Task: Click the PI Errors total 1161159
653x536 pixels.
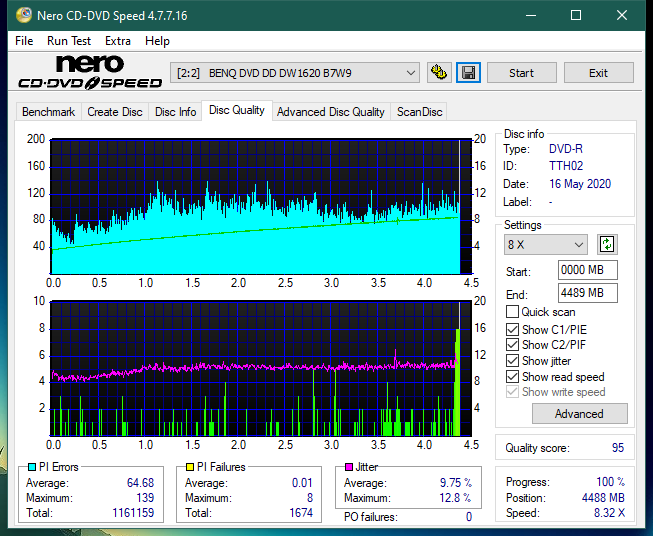Action: pos(133,513)
